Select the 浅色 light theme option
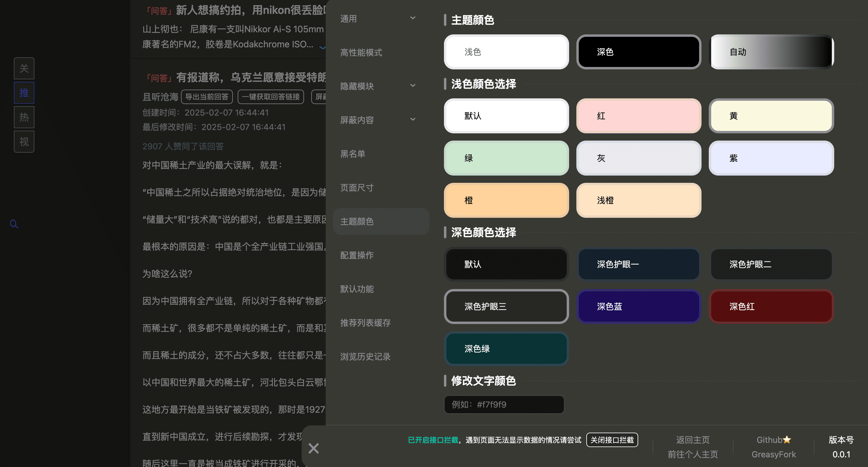Image resolution: width=868 pixels, height=467 pixels. (506, 52)
